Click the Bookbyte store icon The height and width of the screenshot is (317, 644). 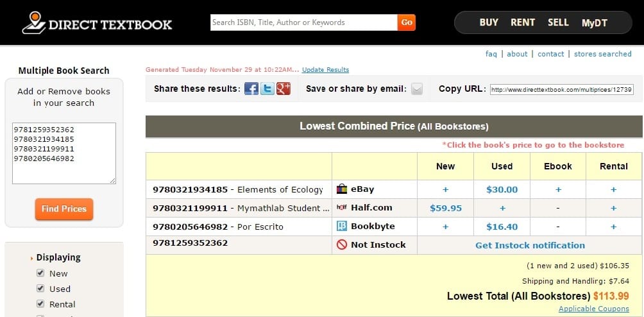(343, 227)
